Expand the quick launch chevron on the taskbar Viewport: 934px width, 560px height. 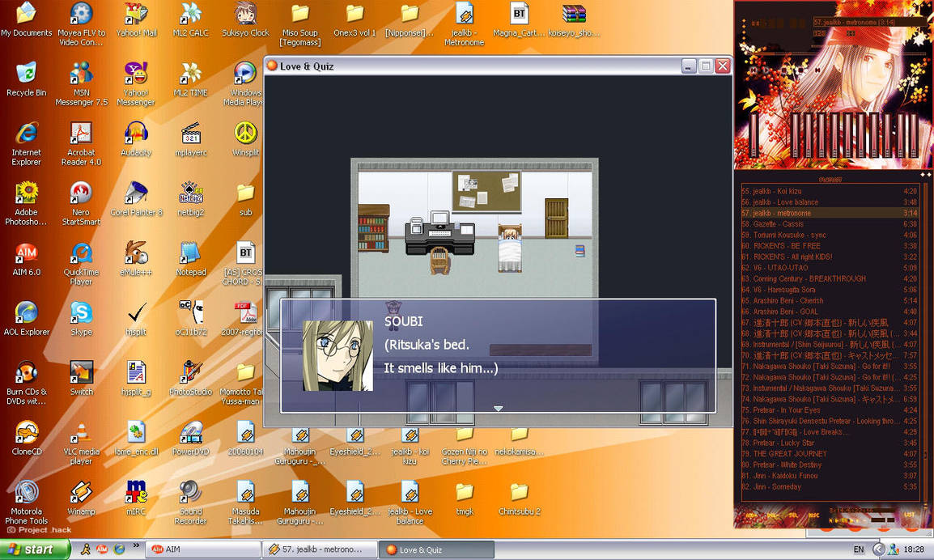click(136, 545)
